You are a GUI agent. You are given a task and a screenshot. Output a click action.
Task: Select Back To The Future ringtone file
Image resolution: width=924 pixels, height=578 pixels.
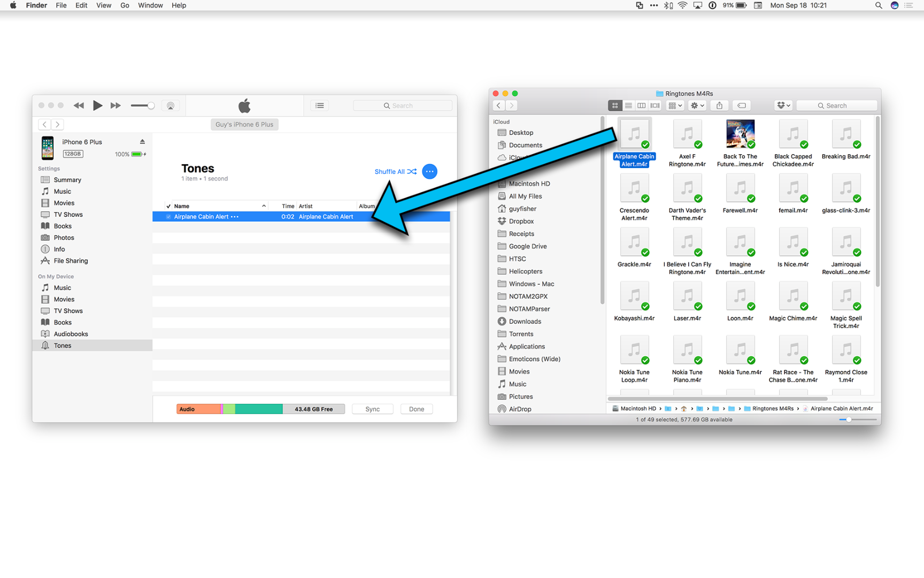point(740,134)
